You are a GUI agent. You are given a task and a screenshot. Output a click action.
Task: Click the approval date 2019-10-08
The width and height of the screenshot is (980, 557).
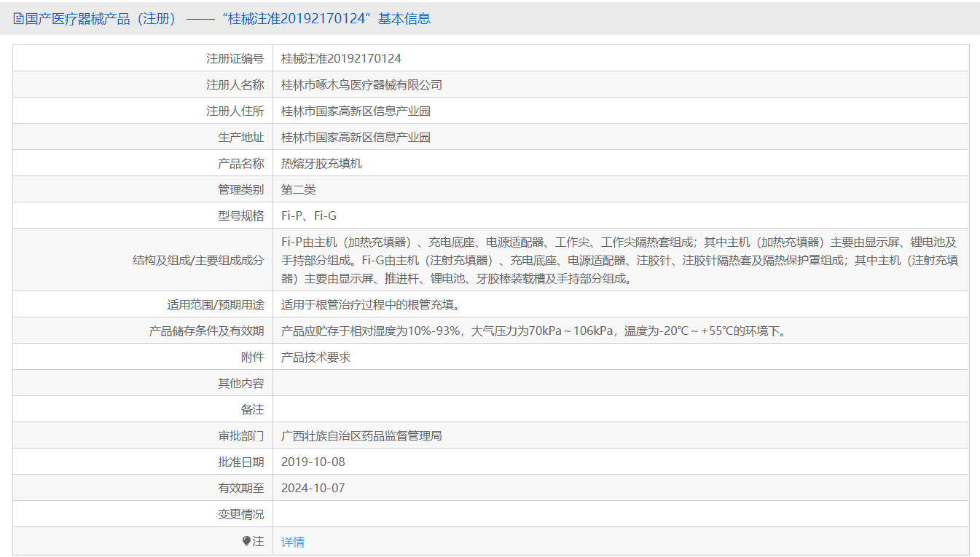pos(313,462)
